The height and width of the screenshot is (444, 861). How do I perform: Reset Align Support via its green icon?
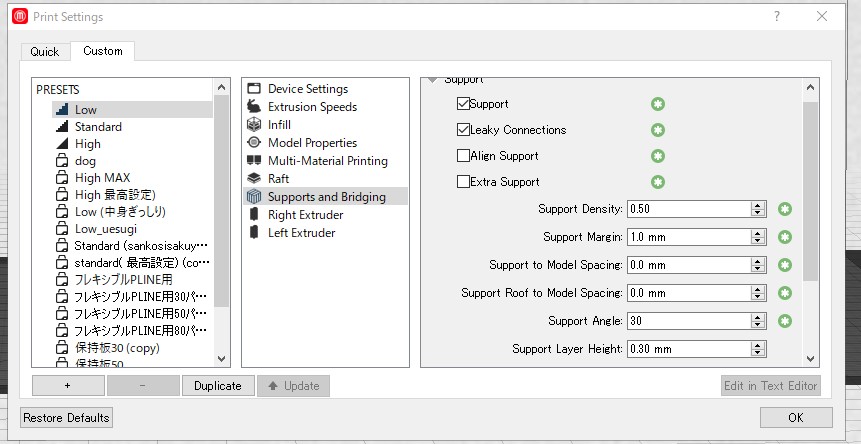658,156
